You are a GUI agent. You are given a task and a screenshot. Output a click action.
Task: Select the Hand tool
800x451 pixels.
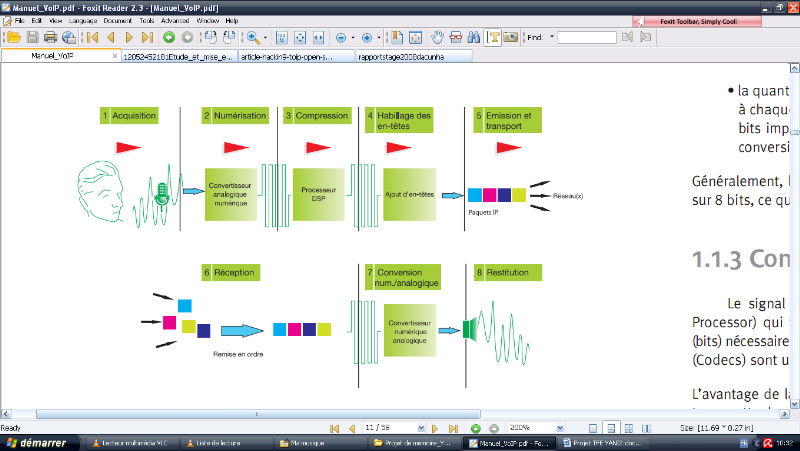click(437, 37)
